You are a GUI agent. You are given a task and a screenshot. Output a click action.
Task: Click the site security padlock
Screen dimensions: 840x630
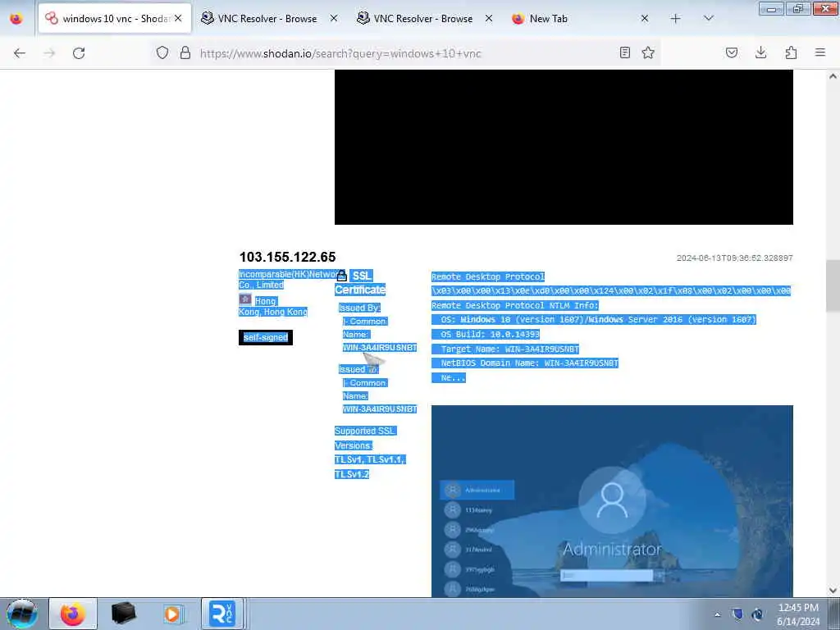185,52
